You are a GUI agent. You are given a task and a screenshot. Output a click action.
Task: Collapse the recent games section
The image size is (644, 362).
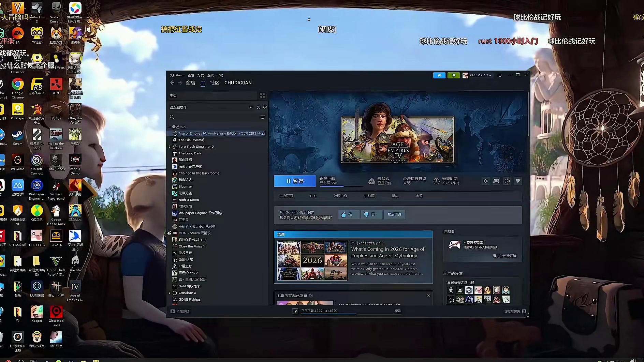(170, 127)
